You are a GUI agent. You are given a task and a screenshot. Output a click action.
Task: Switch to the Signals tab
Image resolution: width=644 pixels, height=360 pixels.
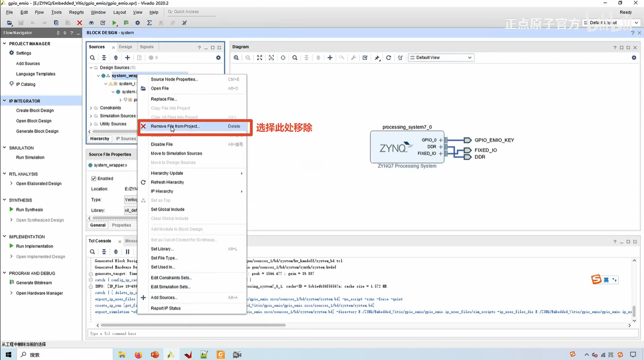pos(147,47)
